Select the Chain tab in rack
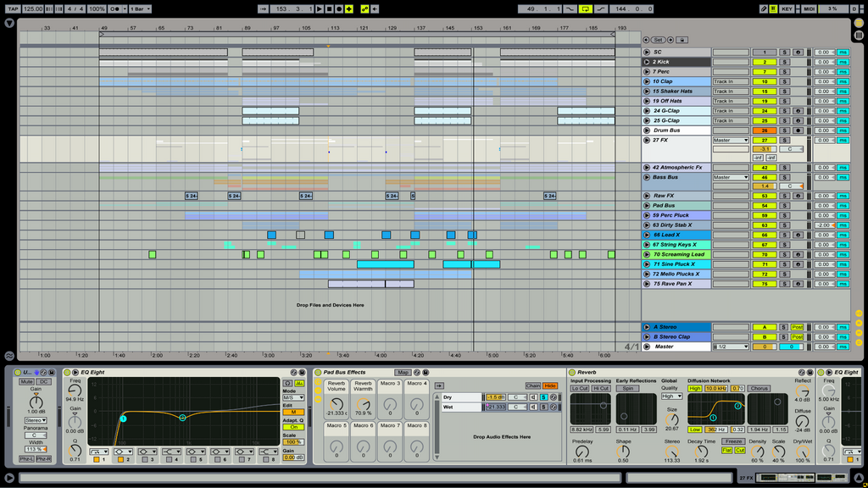868x488 pixels. [x=532, y=385]
